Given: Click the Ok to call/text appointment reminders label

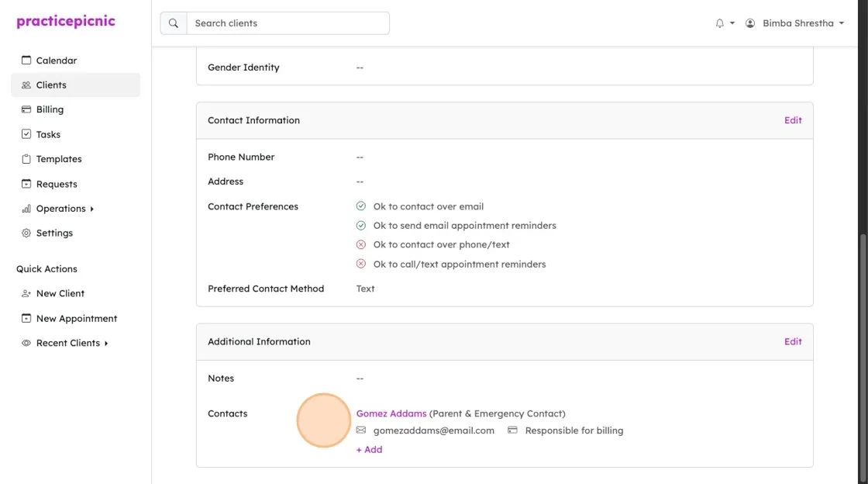Looking at the screenshot, I should (460, 264).
